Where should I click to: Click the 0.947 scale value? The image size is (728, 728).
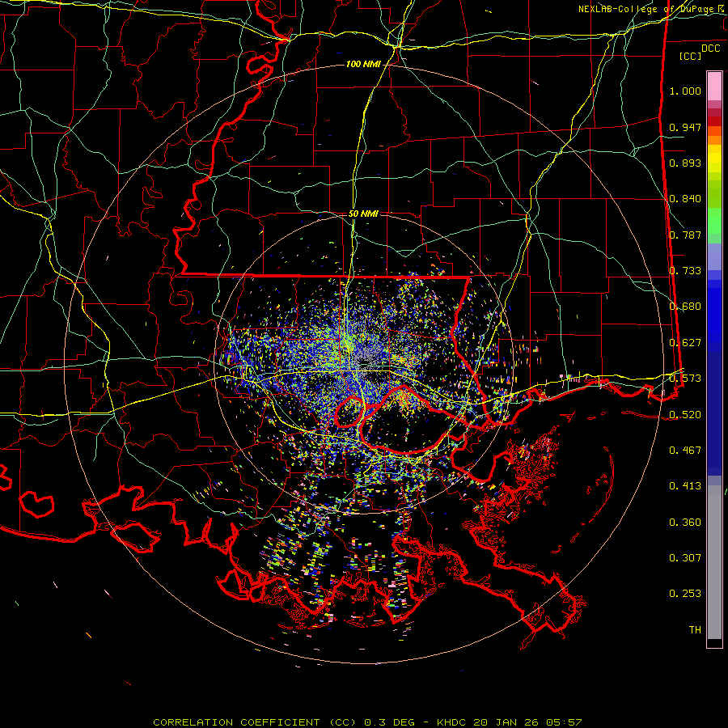[x=685, y=127]
